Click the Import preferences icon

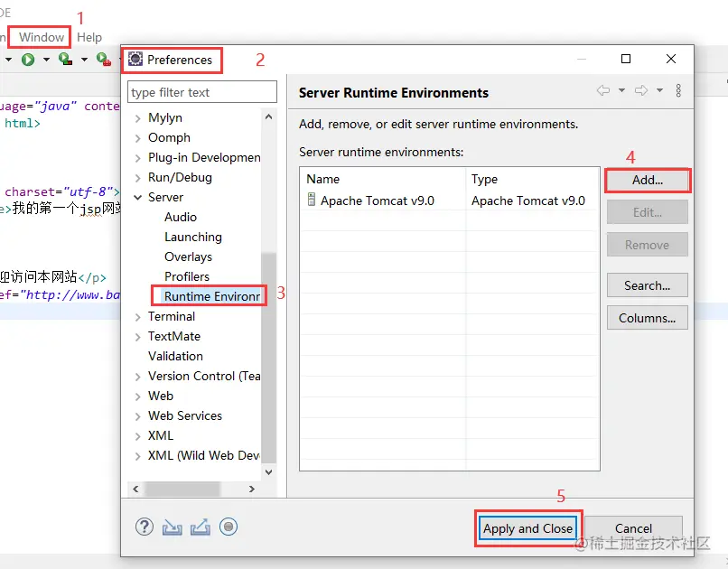click(173, 527)
